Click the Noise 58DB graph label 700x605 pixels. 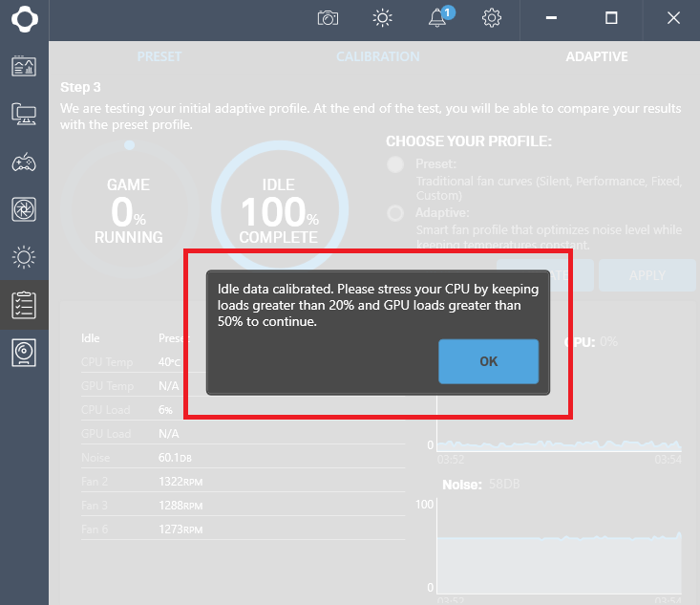coord(480,485)
